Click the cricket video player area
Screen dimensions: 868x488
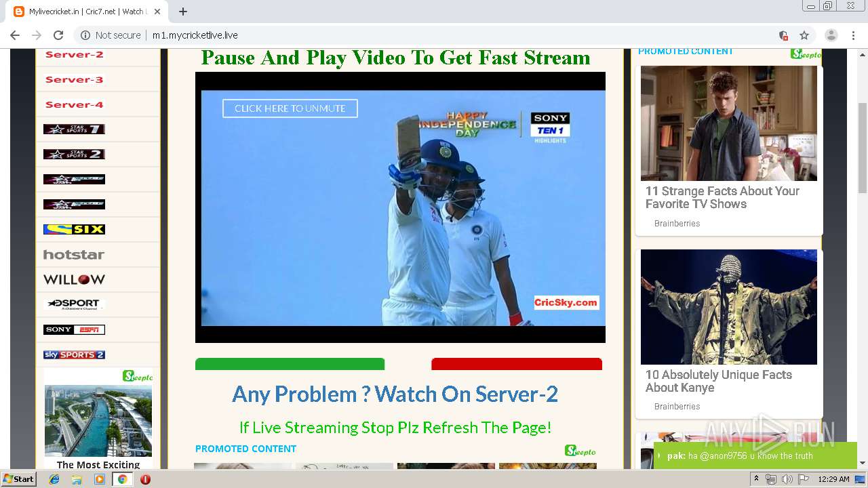pyautogui.click(x=400, y=207)
